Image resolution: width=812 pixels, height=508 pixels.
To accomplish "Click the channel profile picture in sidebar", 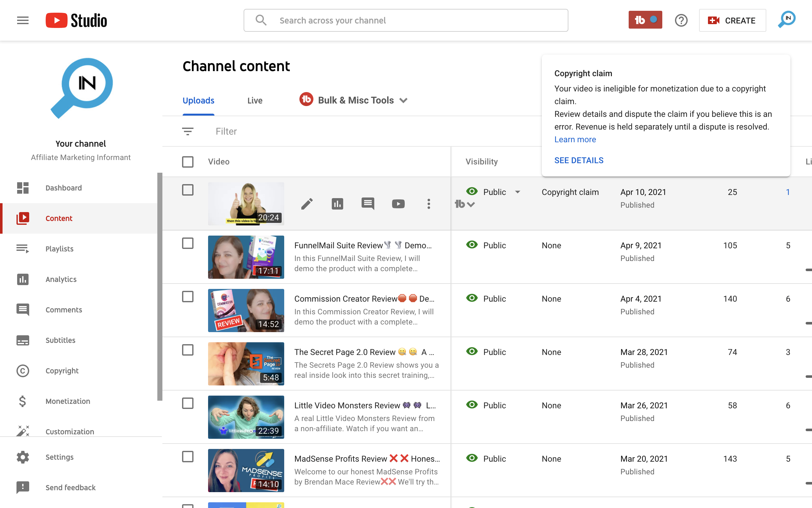I will click(82, 88).
